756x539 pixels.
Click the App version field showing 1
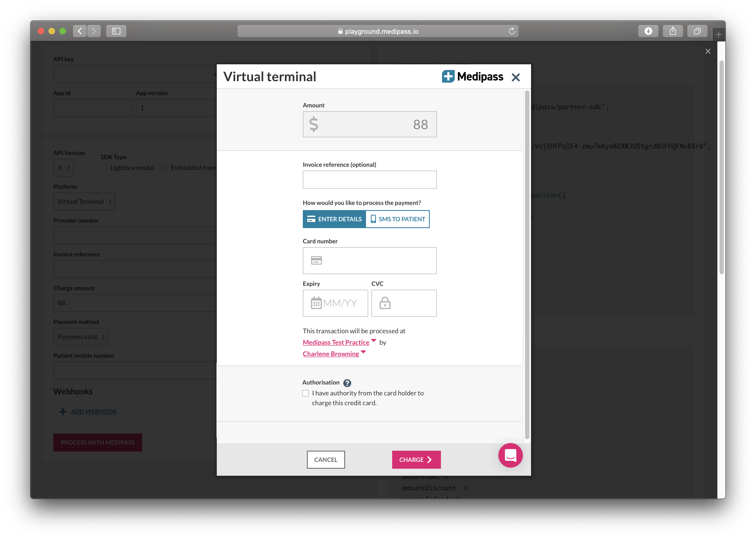[x=175, y=108]
